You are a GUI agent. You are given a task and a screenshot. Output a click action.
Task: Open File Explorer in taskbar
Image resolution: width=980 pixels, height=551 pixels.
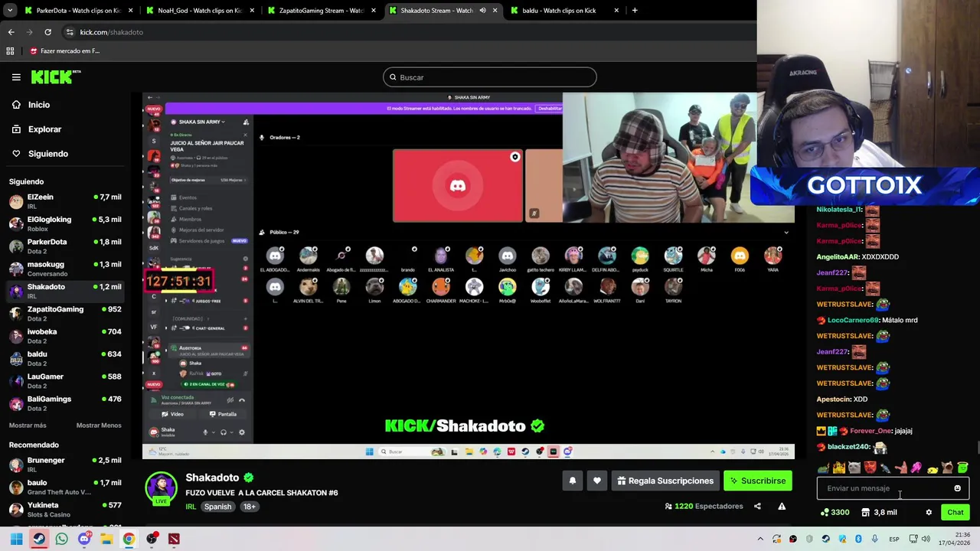coord(106,539)
